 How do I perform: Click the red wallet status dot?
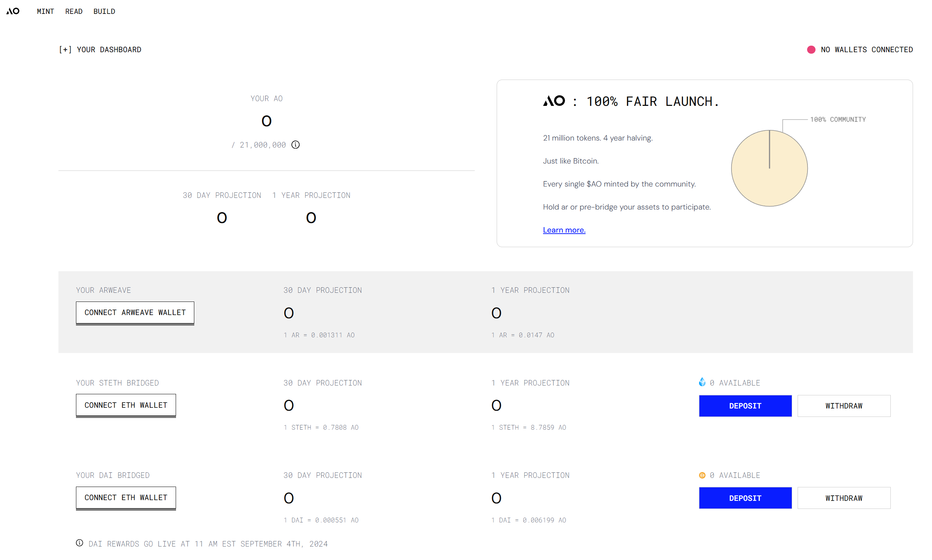click(x=810, y=50)
